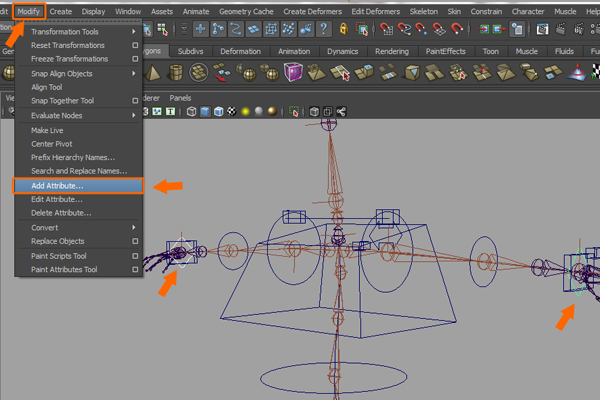600x400 pixels.
Task: Expand Snap Align Objects submenu
Action: click(x=78, y=73)
